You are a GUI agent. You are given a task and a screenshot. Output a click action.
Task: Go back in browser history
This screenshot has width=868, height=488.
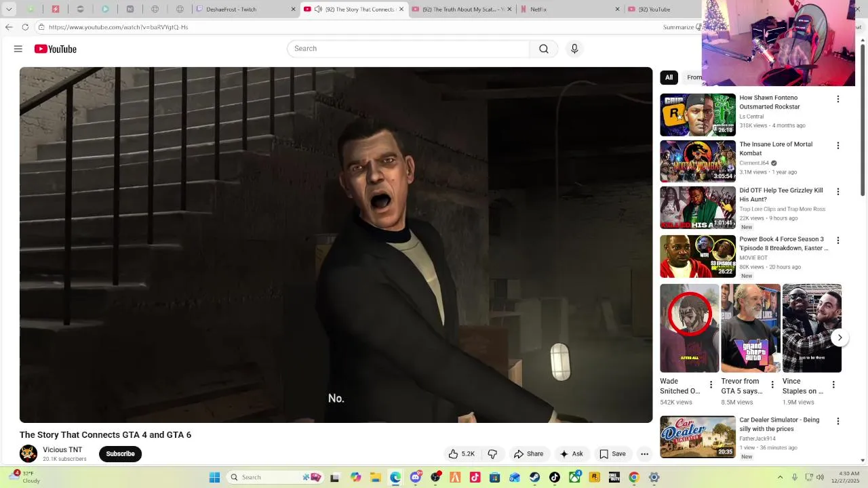pos(8,27)
